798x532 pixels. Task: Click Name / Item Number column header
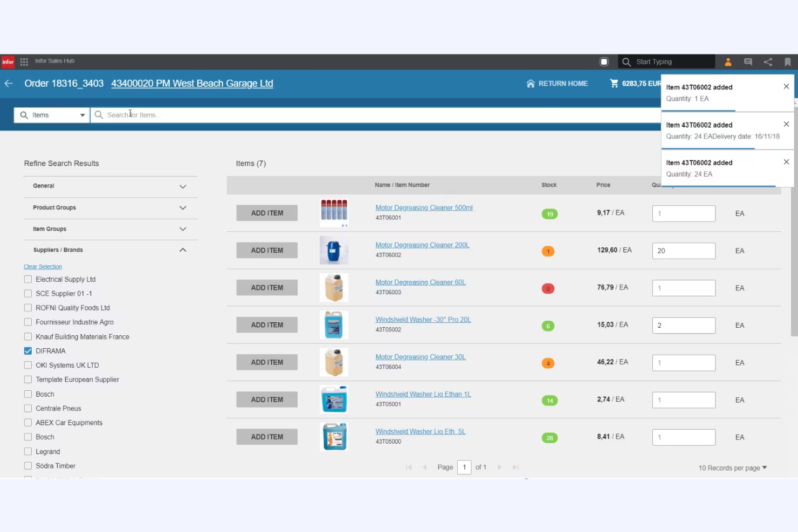[402, 185]
